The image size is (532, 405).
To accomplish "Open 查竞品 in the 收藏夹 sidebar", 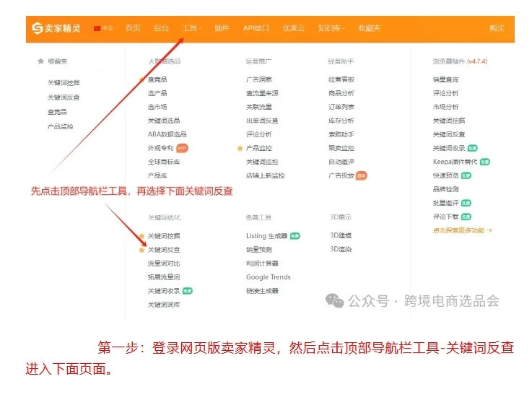I will tap(57, 112).
